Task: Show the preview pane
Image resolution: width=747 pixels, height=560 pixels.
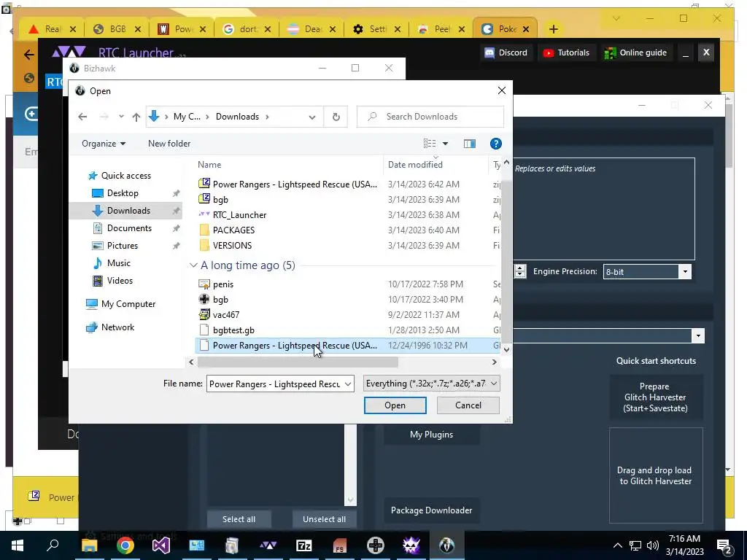Action: click(470, 144)
